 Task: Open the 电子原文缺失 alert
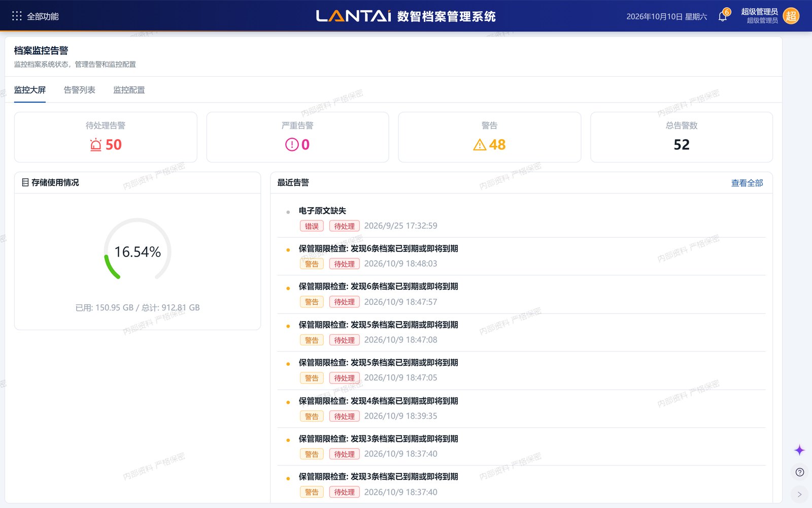(x=322, y=211)
